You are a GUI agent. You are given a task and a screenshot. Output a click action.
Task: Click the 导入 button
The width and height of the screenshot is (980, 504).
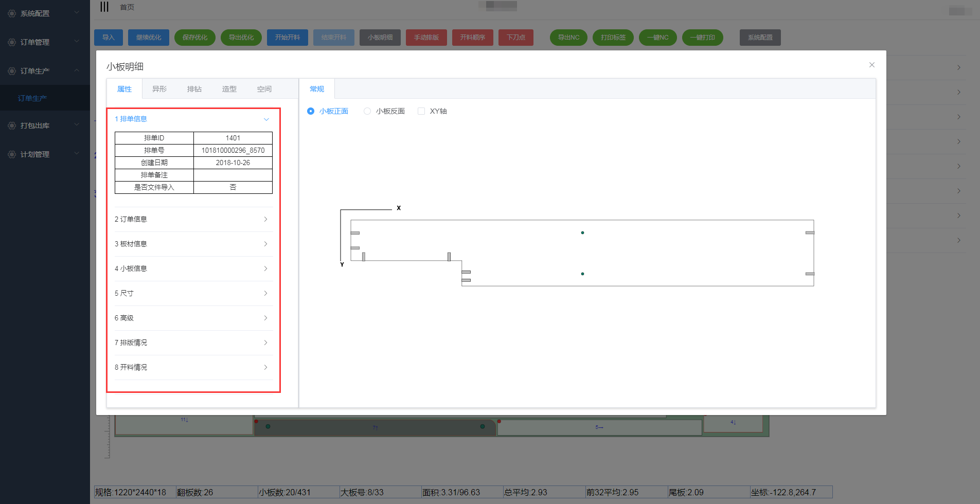coord(108,38)
